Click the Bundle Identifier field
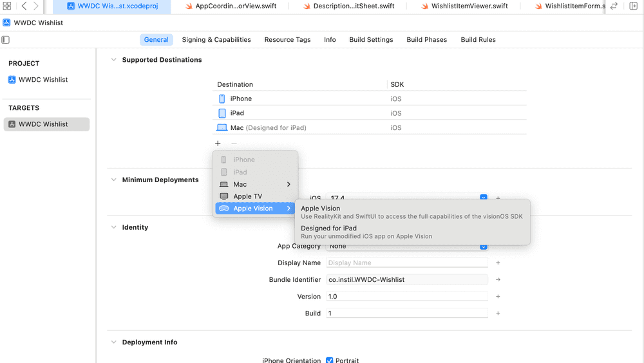644x363 pixels. [407, 279]
